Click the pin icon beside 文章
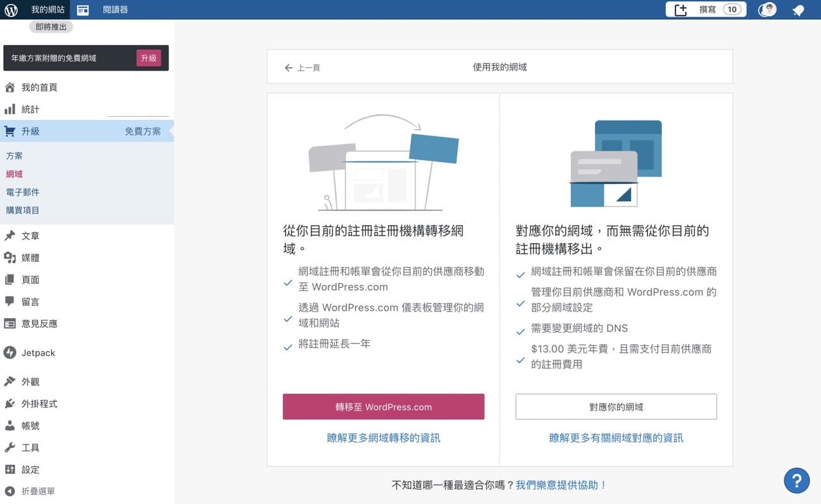The height and width of the screenshot is (504, 821). pyautogui.click(x=10, y=236)
